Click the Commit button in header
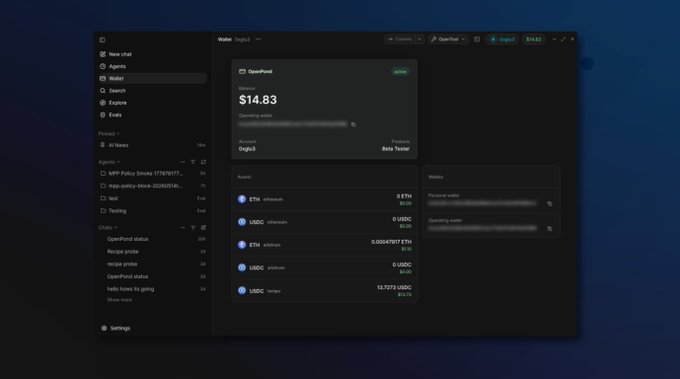The height and width of the screenshot is (379, 680). pyautogui.click(x=400, y=39)
